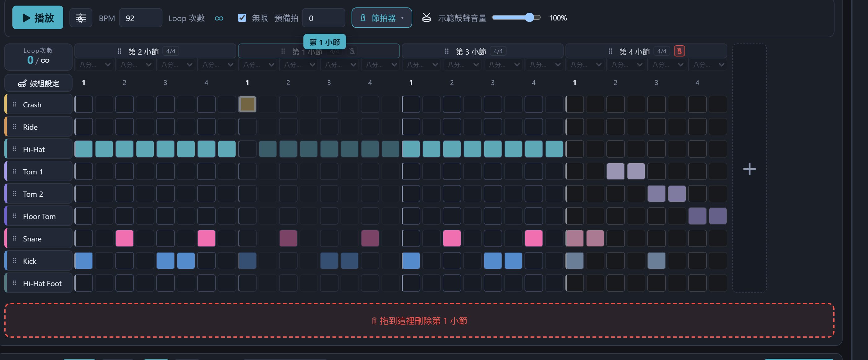The width and height of the screenshot is (868, 360).
Task: Click the drum icon beside 示範鼓聲音量
Action: (427, 18)
